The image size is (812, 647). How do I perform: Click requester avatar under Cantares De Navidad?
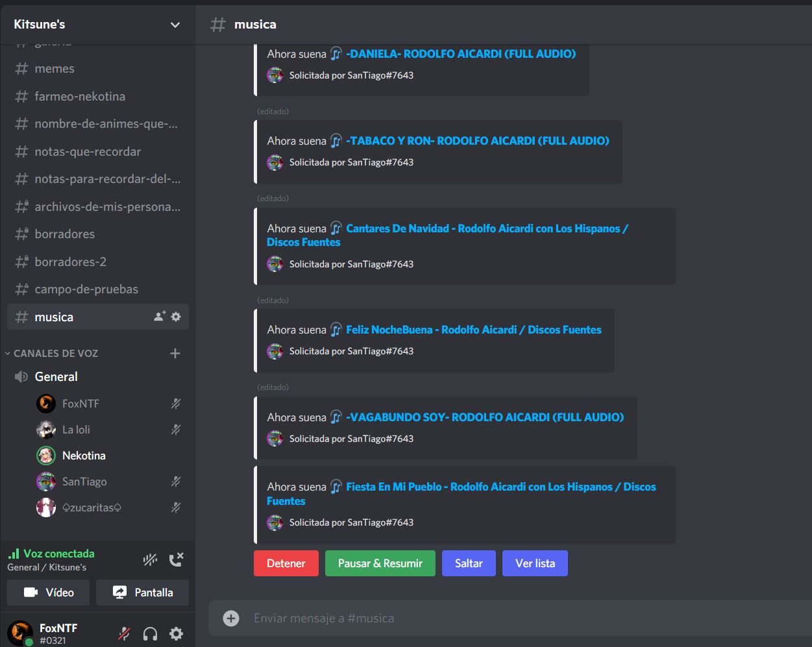275,264
